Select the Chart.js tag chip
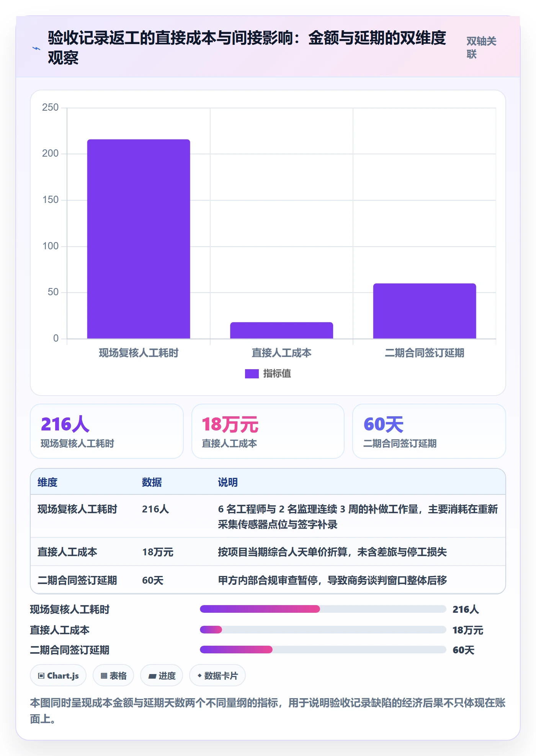The width and height of the screenshot is (536, 756). [x=58, y=676]
